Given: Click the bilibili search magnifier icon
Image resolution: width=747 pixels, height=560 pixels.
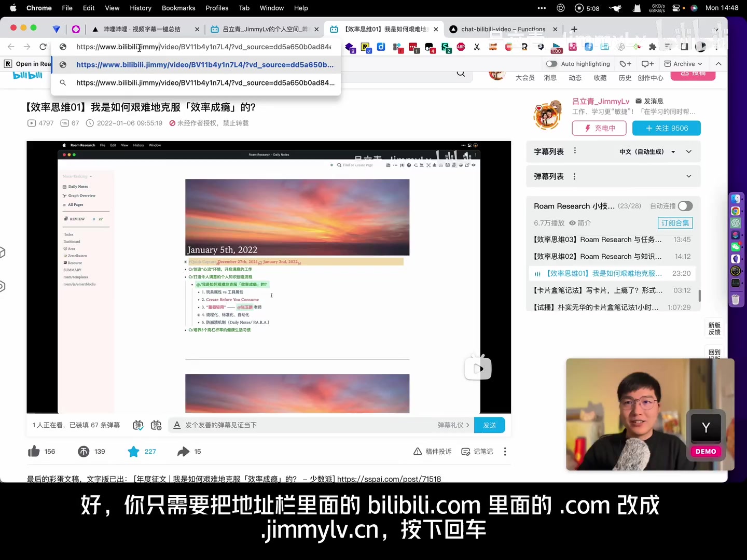Looking at the screenshot, I should pyautogui.click(x=461, y=73).
